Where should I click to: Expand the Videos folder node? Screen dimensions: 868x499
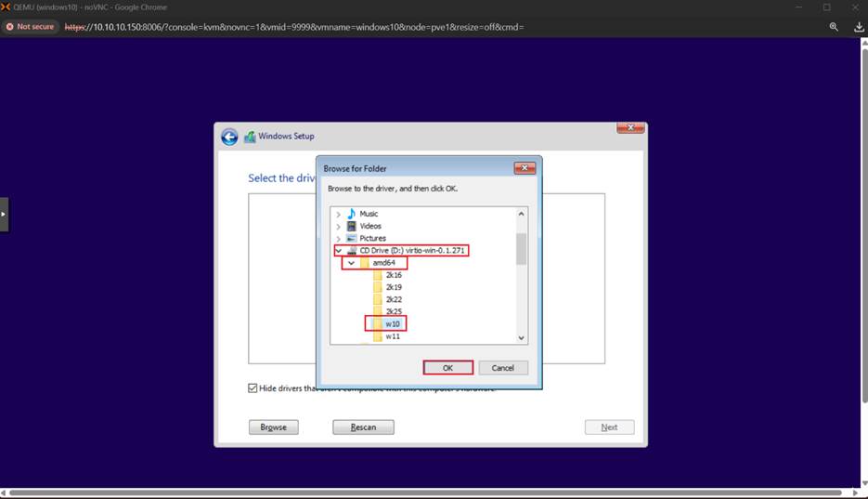(x=338, y=226)
